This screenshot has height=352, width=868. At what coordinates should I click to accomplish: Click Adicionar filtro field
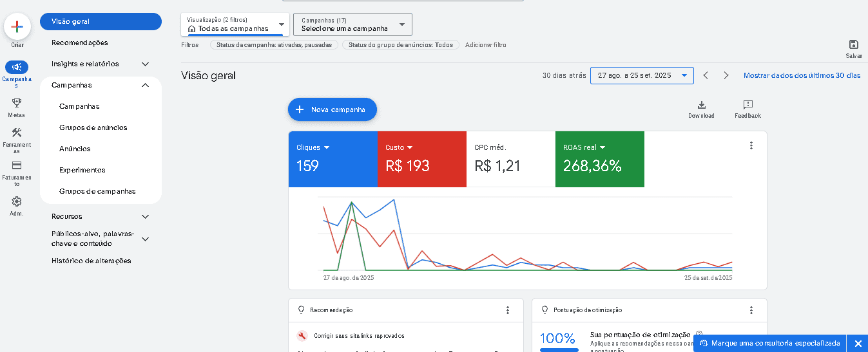tap(485, 45)
